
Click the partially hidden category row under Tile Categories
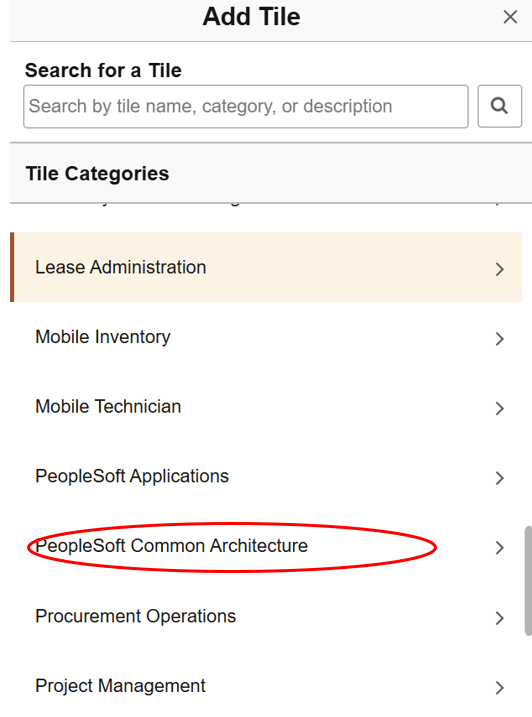tap(266, 206)
